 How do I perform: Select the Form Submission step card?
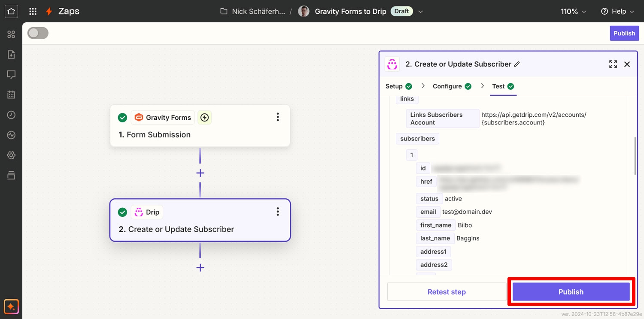pos(200,126)
